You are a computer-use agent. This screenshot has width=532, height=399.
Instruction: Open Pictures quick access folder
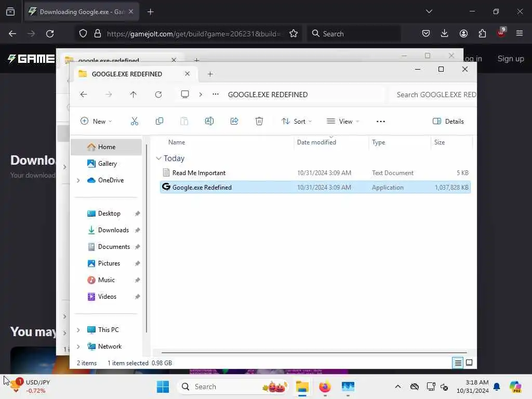pyautogui.click(x=109, y=263)
